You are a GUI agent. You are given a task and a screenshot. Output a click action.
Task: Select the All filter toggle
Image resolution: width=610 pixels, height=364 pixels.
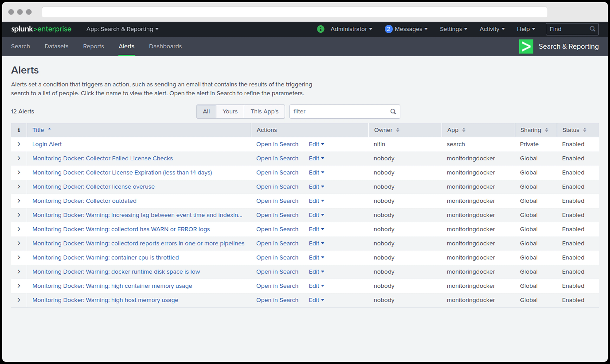206,112
